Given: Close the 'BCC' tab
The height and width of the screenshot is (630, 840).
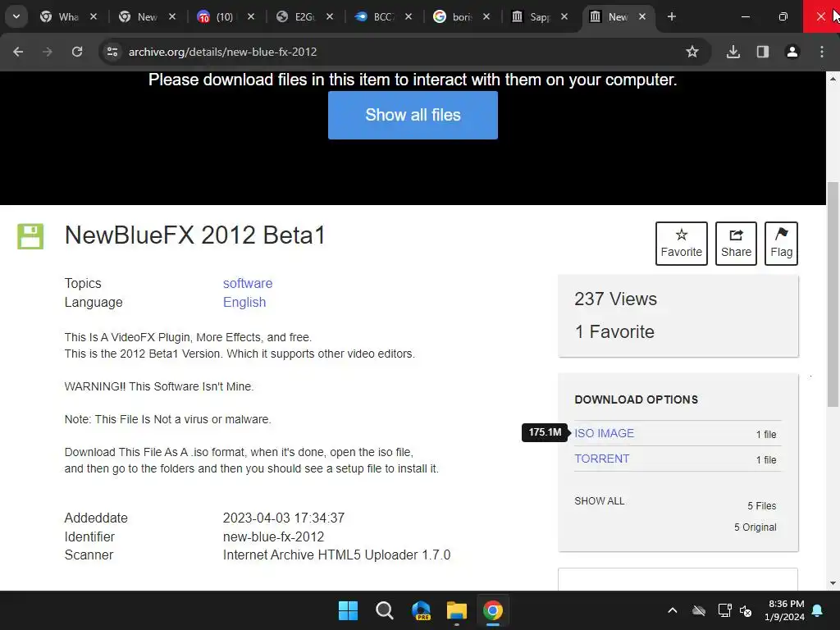Looking at the screenshot, I should (x=409, y=16).
